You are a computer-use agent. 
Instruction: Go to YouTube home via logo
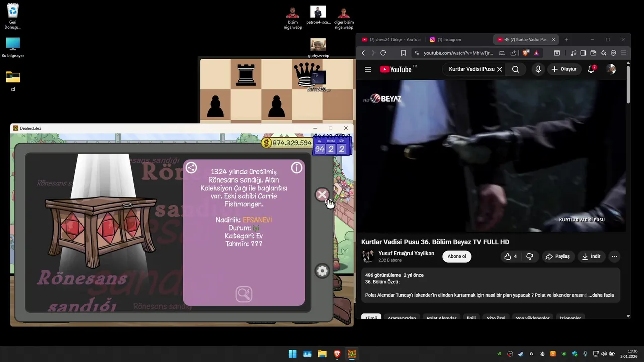click(x=396, y=69)
